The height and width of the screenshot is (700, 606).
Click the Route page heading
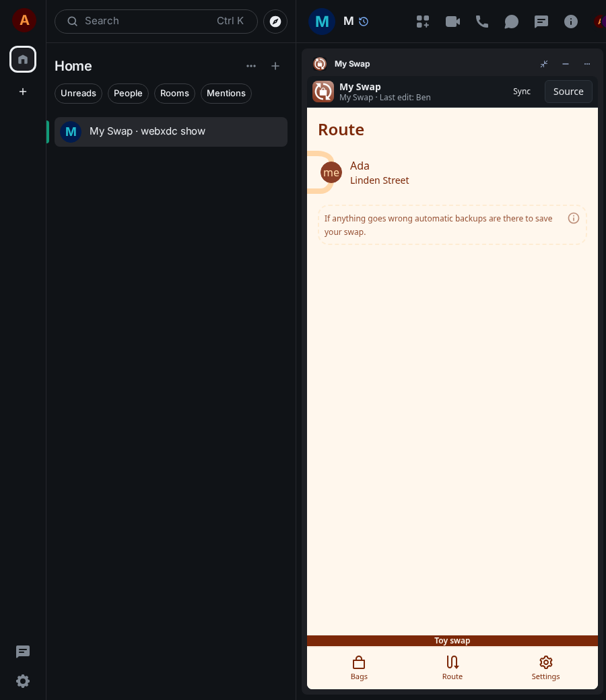(x=341, y=130)
